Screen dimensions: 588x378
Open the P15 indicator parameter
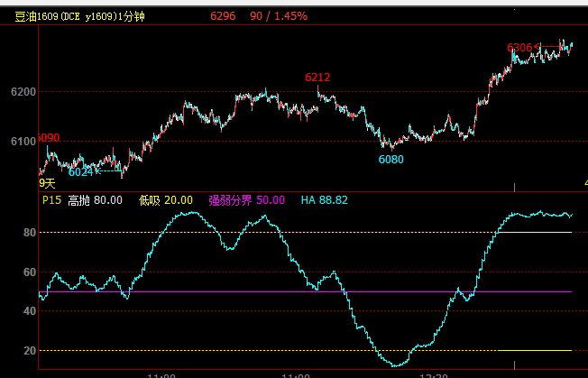pos(51,200)
